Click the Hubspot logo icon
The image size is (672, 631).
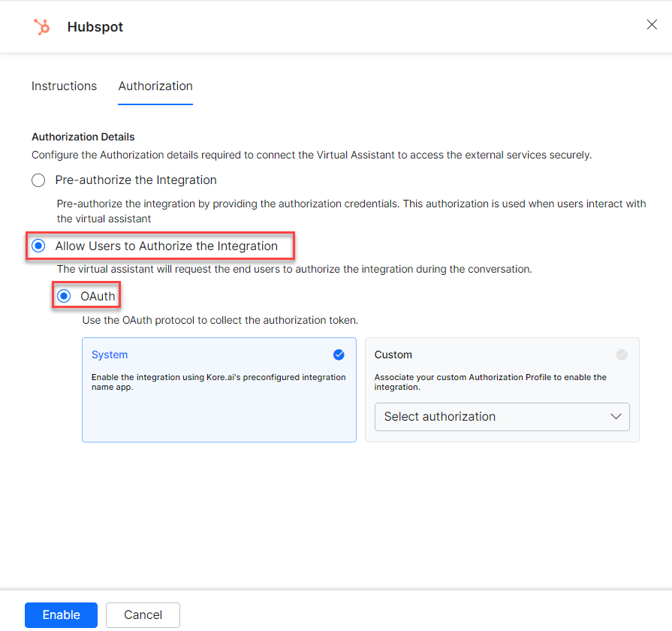(x=41, y=27)
